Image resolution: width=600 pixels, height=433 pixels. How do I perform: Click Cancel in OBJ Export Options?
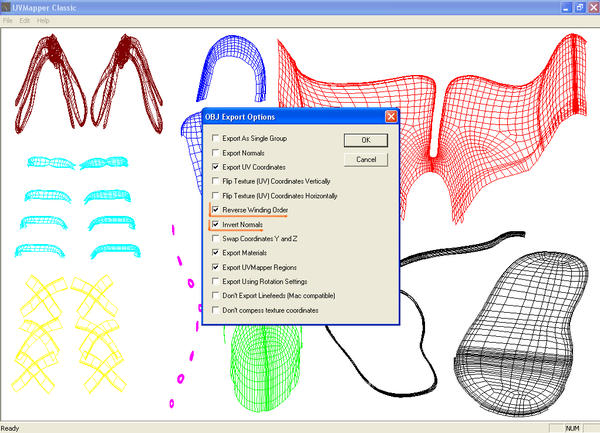366,160
